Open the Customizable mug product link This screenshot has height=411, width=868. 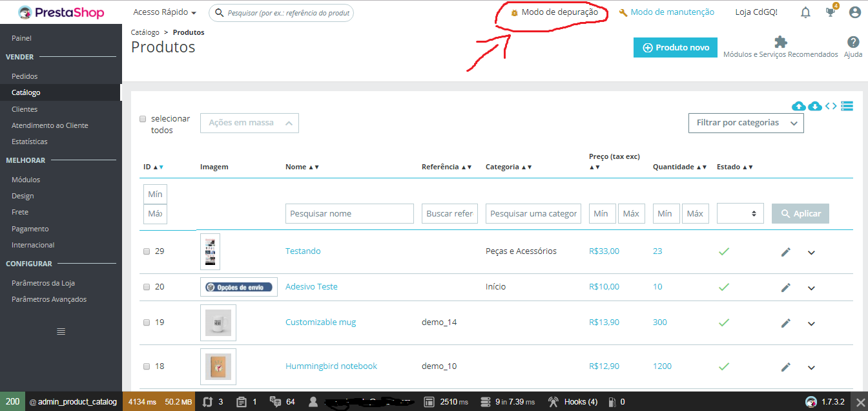coord(321,322)
